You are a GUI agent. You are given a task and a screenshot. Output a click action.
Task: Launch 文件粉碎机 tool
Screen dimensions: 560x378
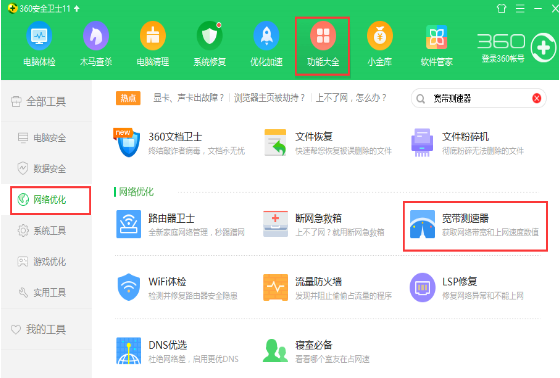click(468, 143)
